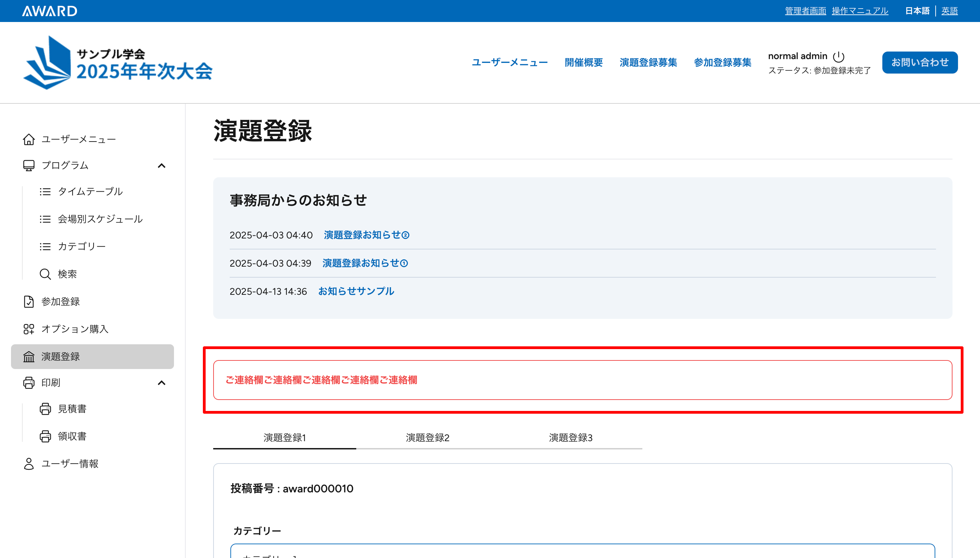Open 開催概要 in the header navigation
Image resolution: width=980 pixels, height=558 pixels.
click(x=584, y=63)
